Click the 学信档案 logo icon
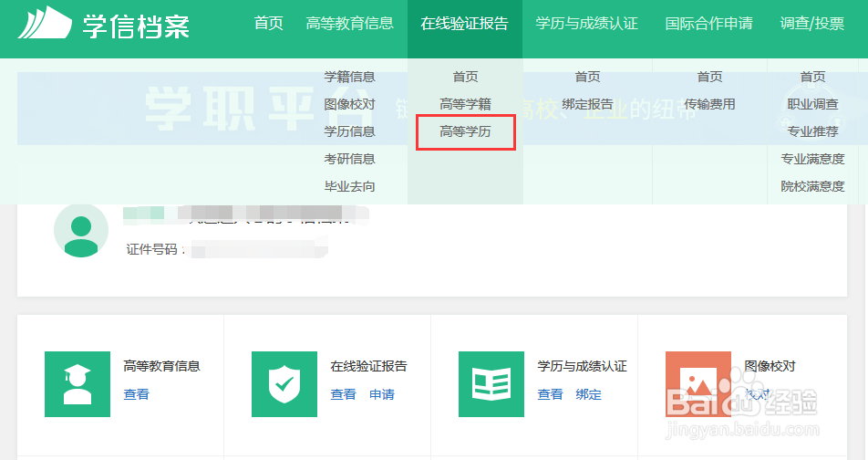 (45, 23)
